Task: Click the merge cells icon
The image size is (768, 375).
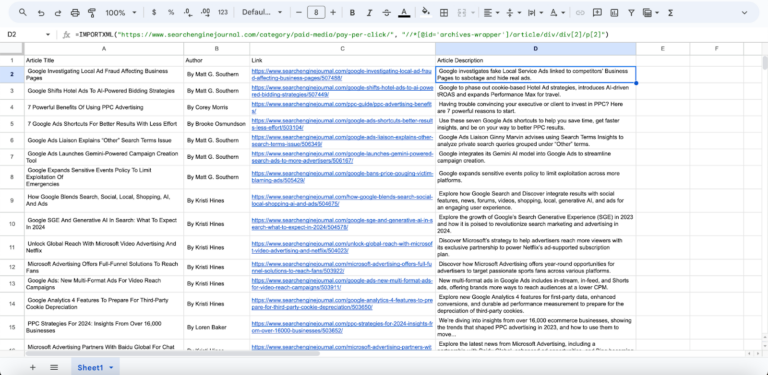Action: click(461, 13)
